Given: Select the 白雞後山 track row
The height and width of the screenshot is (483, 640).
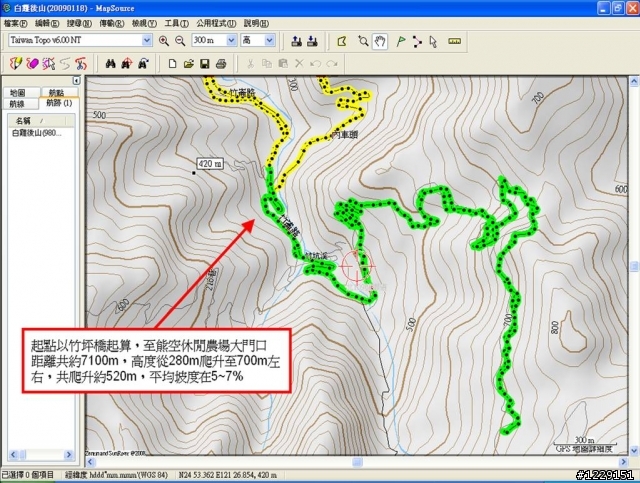Looking at the screenshot, I should 37,133.
